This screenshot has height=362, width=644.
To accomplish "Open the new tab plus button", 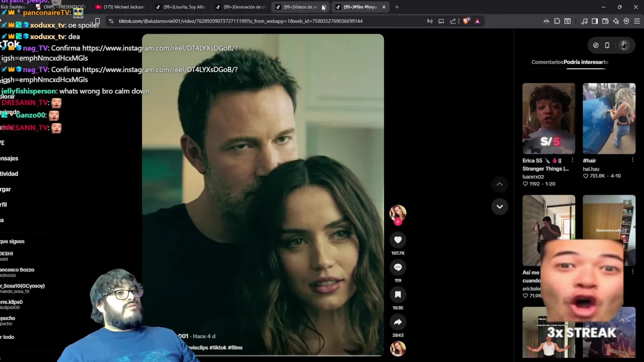I will (396, 7).
